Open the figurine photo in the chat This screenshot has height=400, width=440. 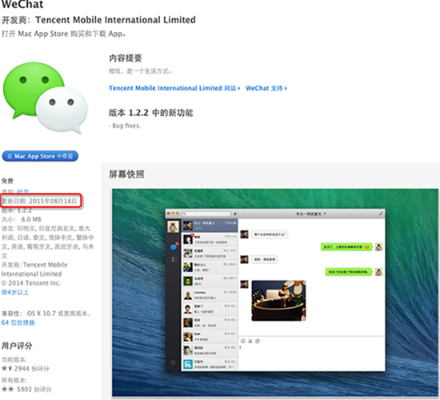(x=279, y=300)
